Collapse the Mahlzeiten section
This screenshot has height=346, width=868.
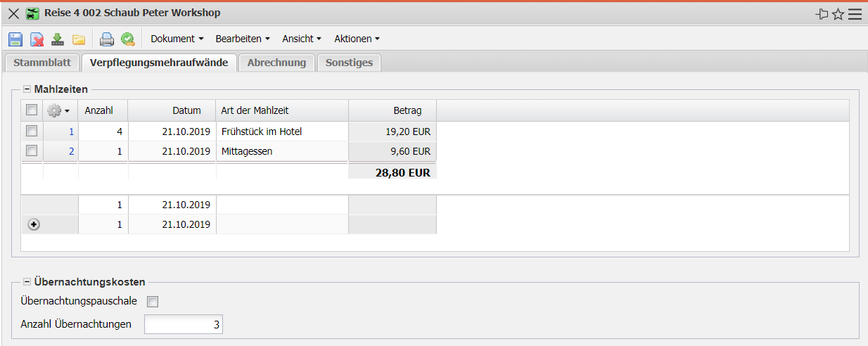point(27,89)
